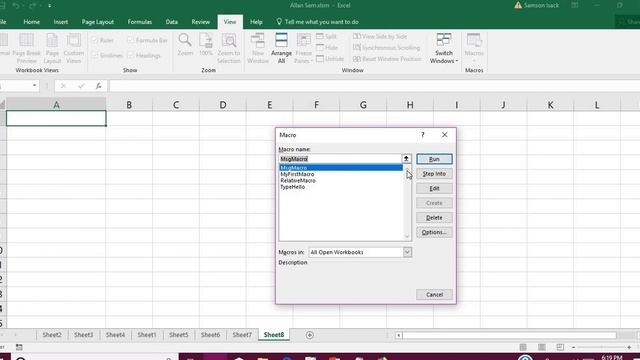Select column B header
640x360 pixels.
pyautogui.click(x=129, y=105)
